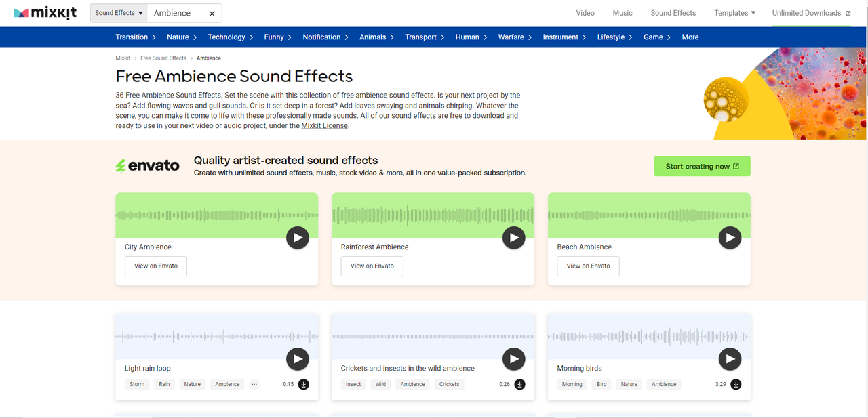Focus the Ambience search input field

(x=177, y=13)
